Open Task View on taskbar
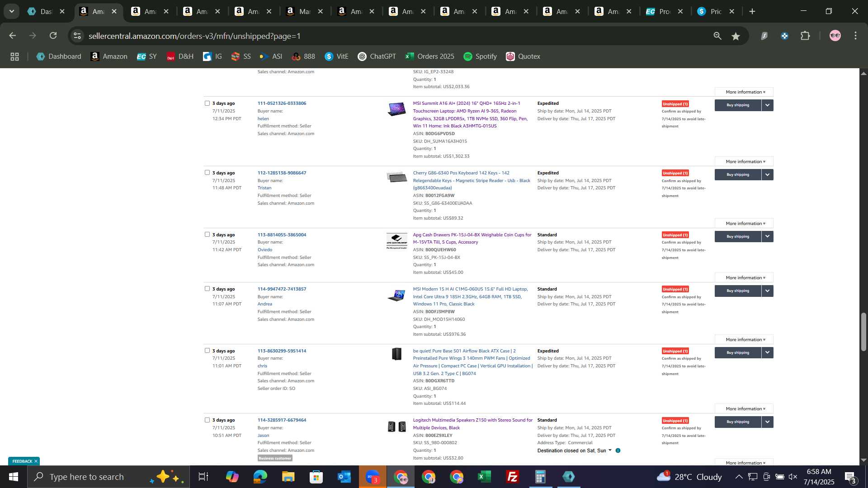This screenshot has height=488, width=868. [203, 477]
